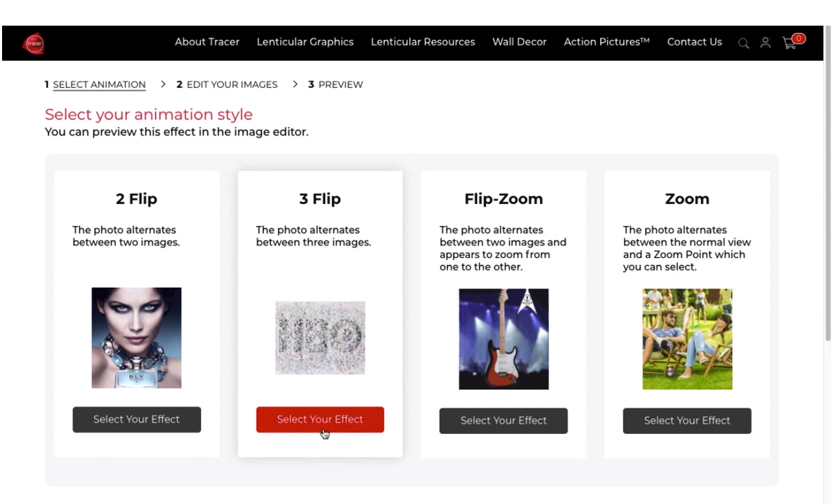Go to step 1 Select Animation
The height and width of the screenshot is (504, 832).
[96, 85]
